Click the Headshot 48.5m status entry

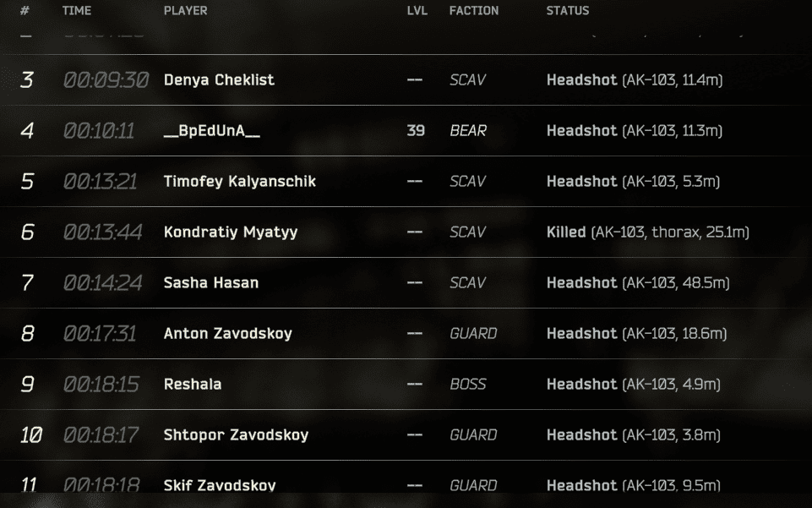[x=638, y=283]
